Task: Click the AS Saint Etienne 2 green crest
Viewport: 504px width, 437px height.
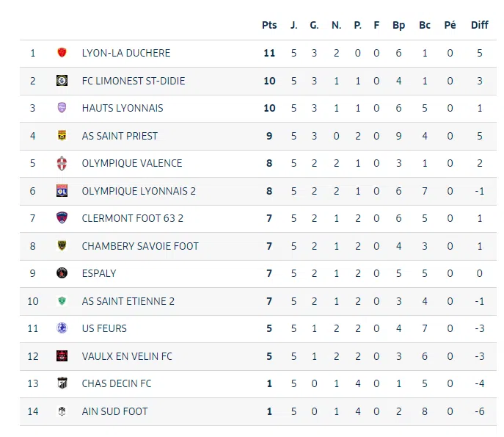Action: pos(62,301)
